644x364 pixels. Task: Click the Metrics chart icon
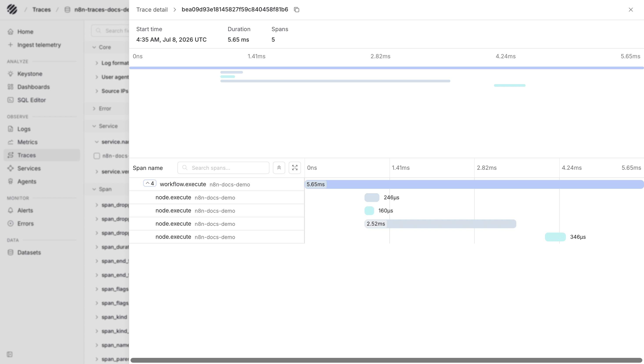tap(11, 142)
